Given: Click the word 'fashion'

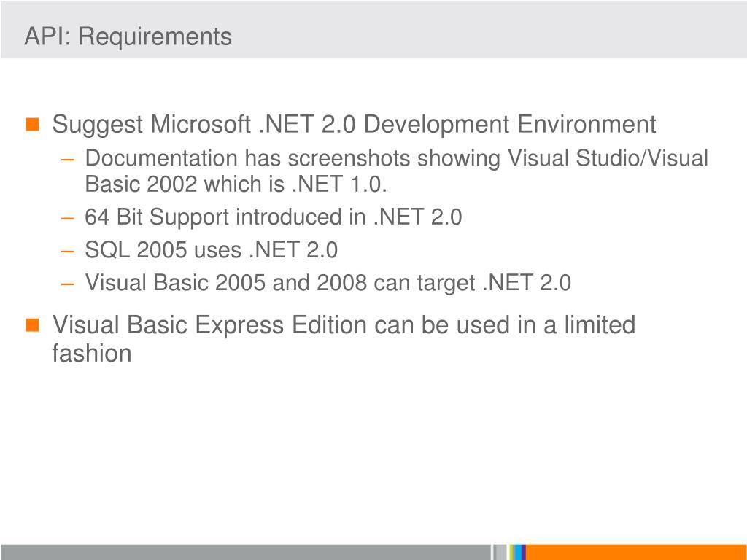Looking at the screenshot, I should pos(91,354).
